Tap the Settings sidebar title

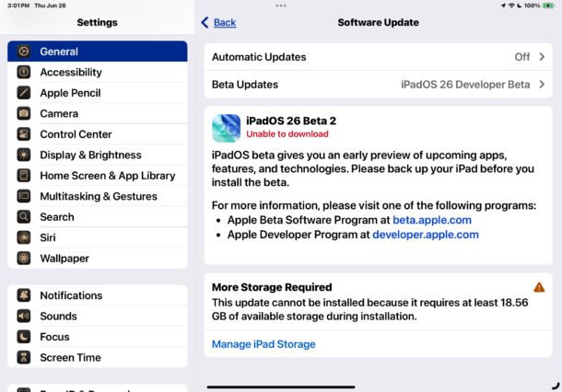coord(97,23)
